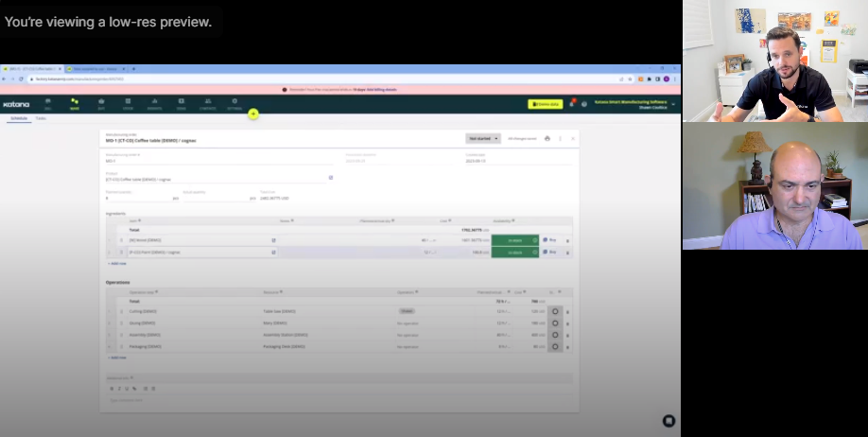868x437 pixels.
Task: Add a row to the Ingredients table
Action: (117, 264)
